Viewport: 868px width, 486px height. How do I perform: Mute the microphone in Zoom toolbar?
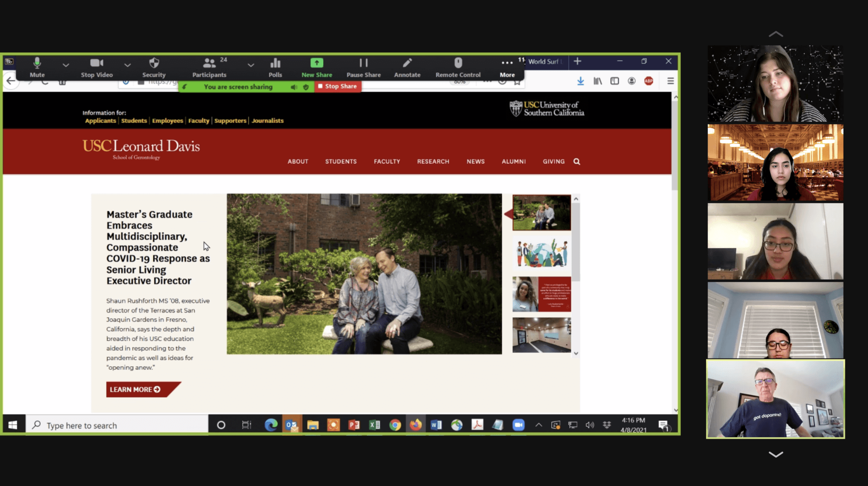coord(37,67)
